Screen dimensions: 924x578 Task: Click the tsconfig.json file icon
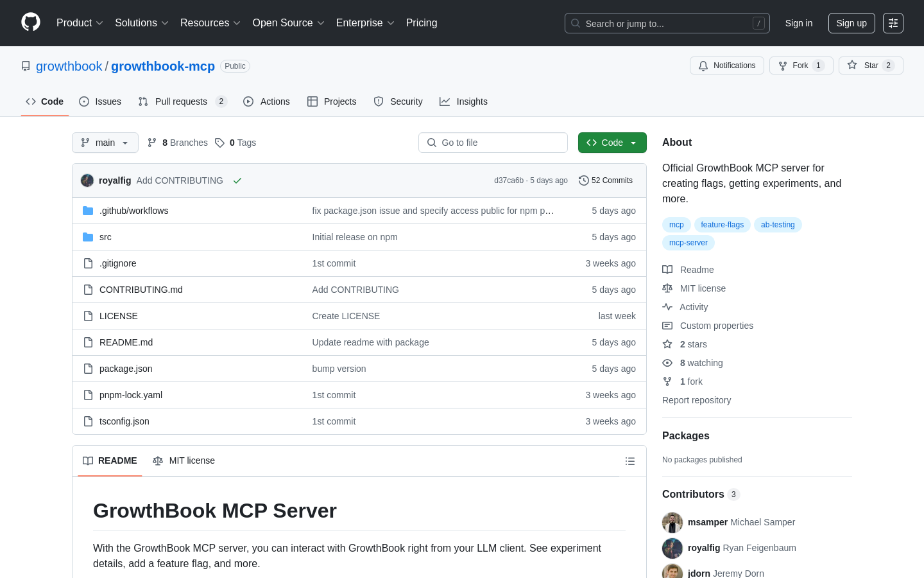tap(88, 421)
